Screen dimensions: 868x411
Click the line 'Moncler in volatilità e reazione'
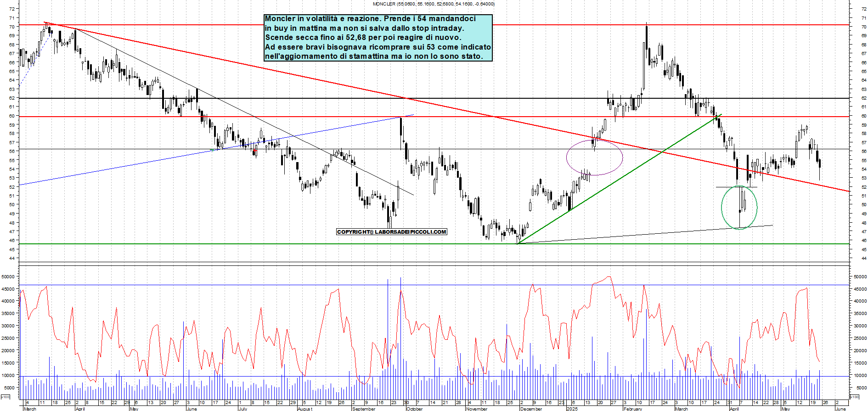pos(370,19)
